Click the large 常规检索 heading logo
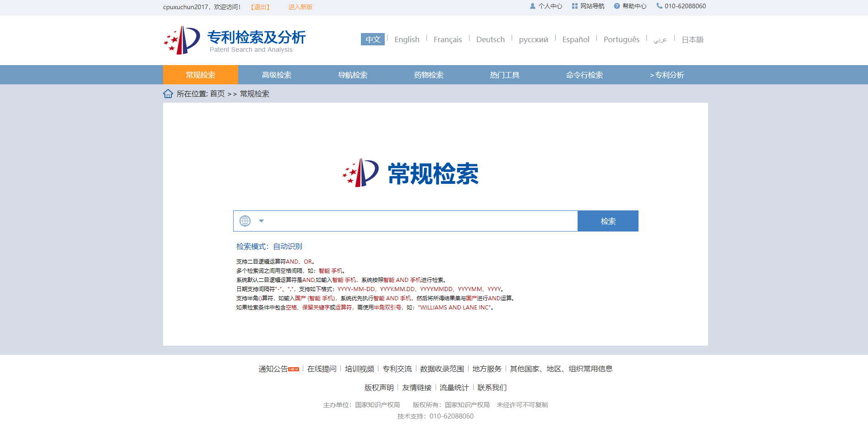 pyautogui.click(x=411, y=173)
